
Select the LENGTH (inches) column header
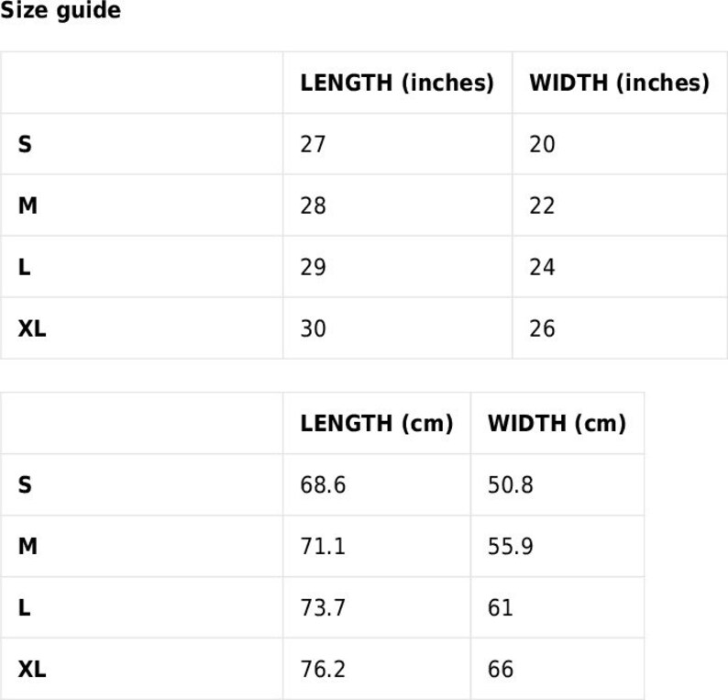(397, 83)
